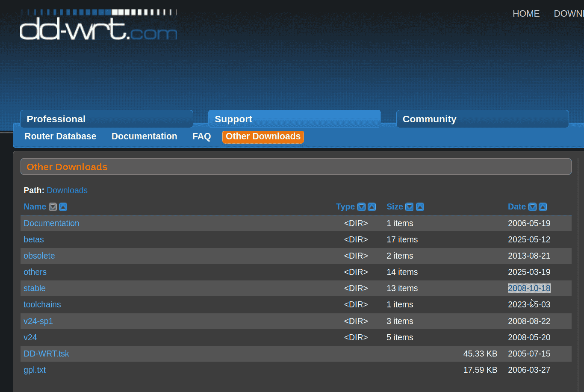The width and height of the screenshot is (584, 392).
Task: Select the Community tab
Action: [x=429, y=119]
